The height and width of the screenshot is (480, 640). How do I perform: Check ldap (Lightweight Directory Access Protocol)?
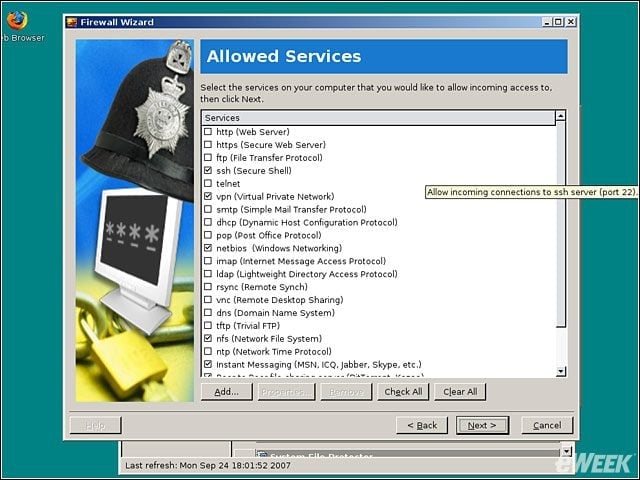(x=208, y=274)
